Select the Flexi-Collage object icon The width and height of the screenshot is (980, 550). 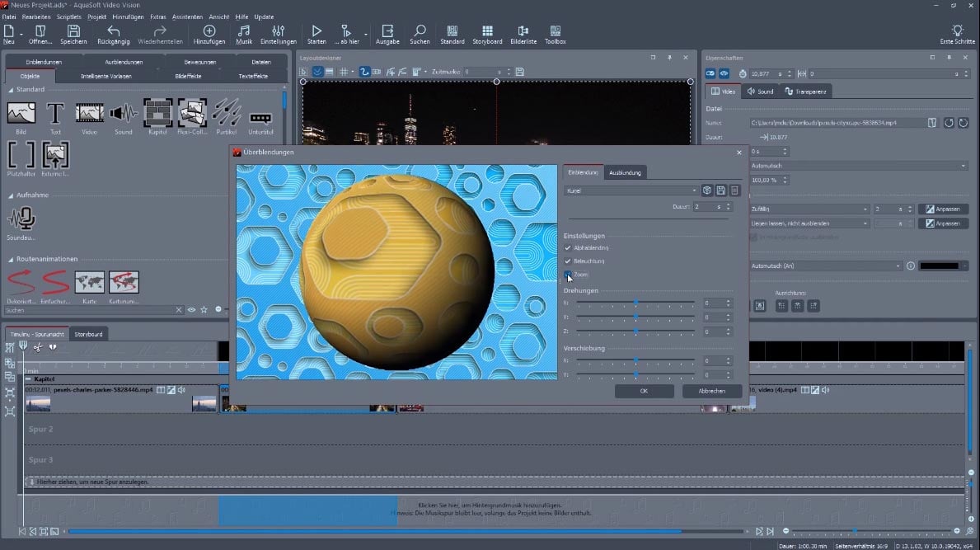click(192, 113)
